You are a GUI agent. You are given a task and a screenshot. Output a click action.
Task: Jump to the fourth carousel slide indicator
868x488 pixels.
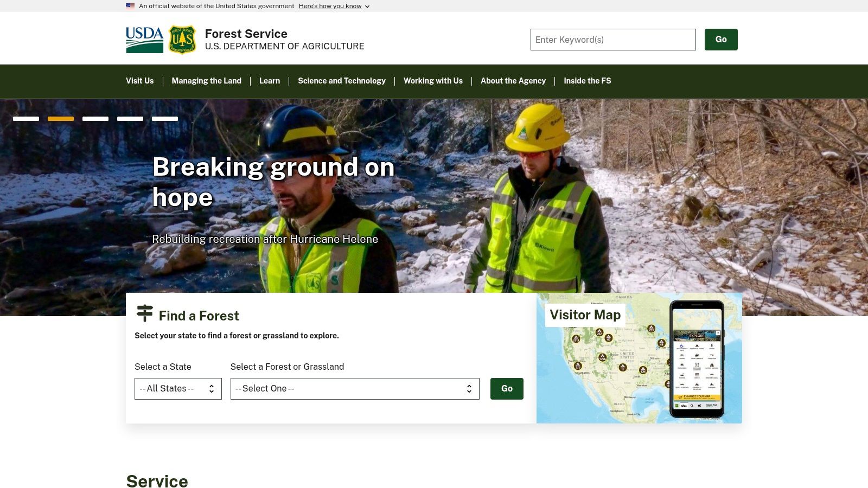click(130, 119)
